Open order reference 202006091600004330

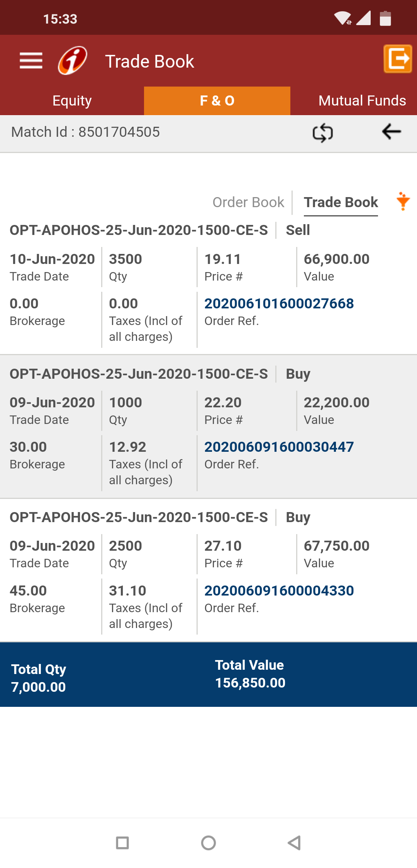[279, 591]
